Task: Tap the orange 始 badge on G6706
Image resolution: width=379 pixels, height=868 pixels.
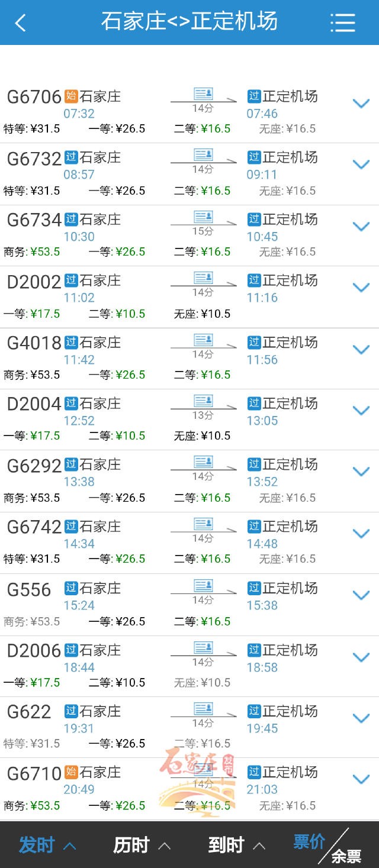Action: coord(71,96)
